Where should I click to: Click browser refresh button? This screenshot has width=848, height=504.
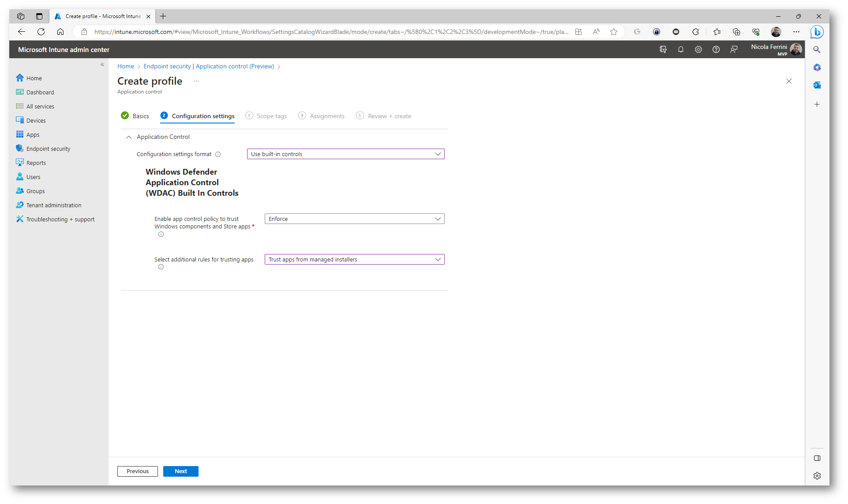(x=41, y=32)
